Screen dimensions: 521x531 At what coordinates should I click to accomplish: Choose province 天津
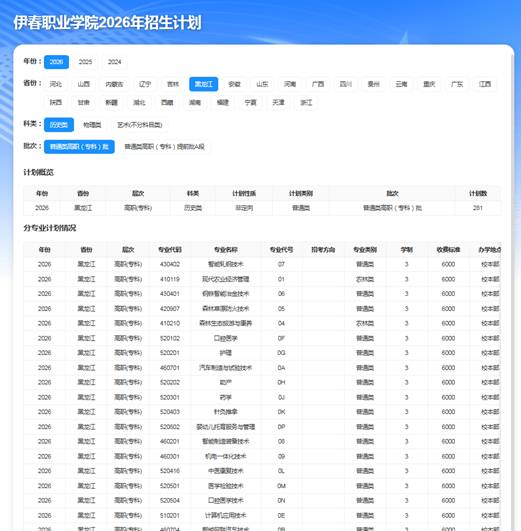pyautogui.click(x=278, y=102)
